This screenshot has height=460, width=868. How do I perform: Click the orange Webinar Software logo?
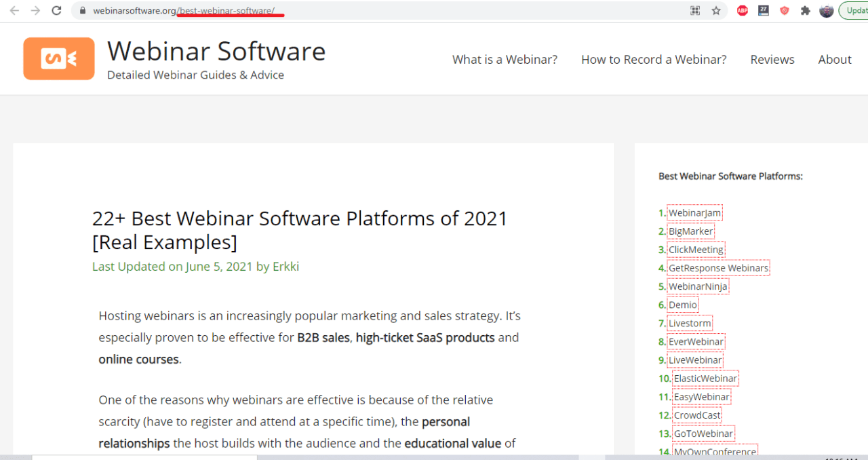pos(58,58)
